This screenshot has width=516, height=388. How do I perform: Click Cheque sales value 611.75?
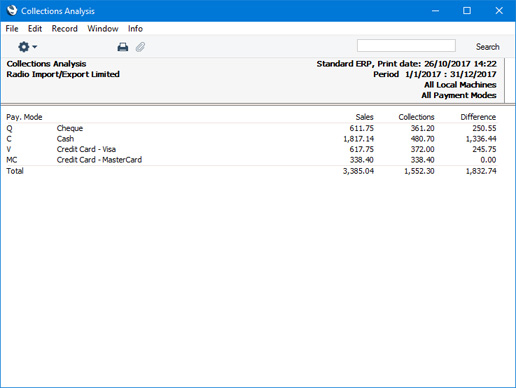click(x=361, y=128)
